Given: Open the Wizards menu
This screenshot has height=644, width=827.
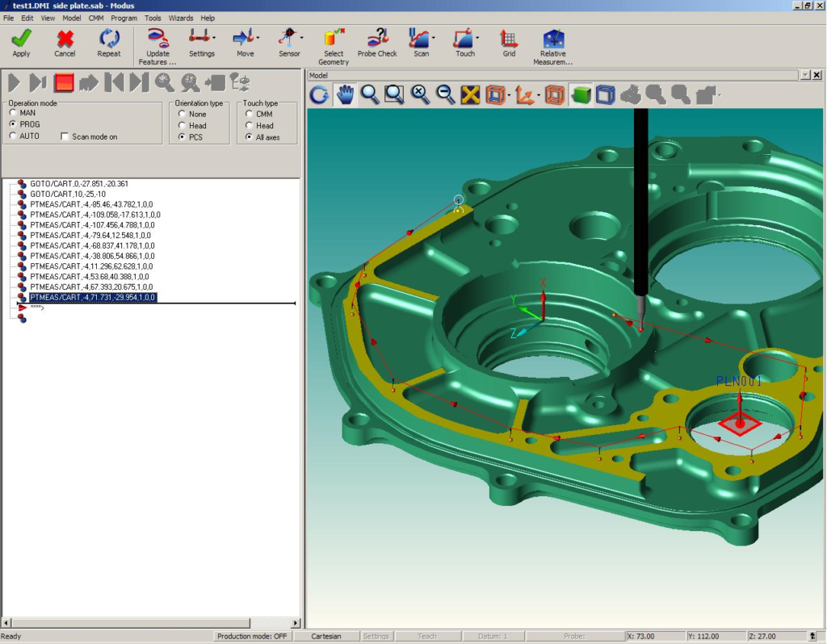Looking at the screenshot, I should pos(181,18).
